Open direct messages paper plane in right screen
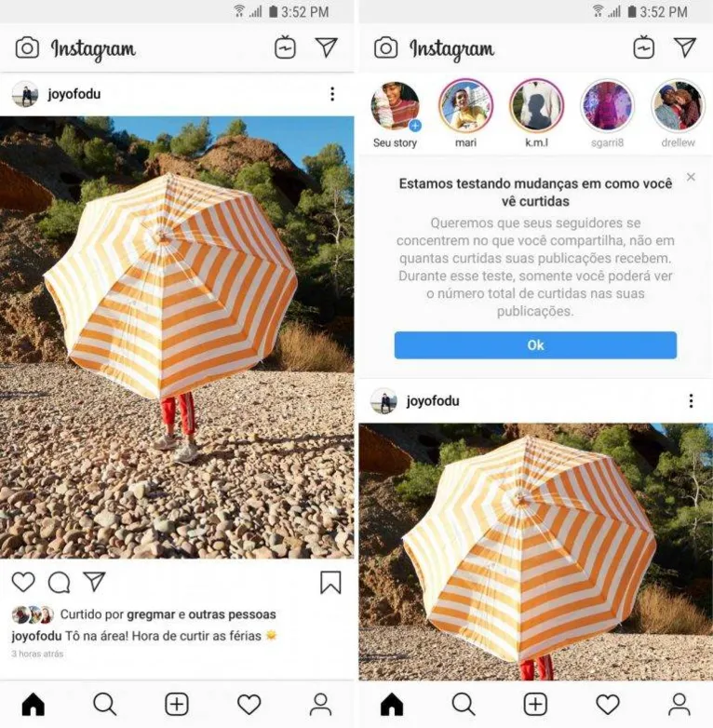Image resolution: width=713 pixels, height=728 pixels. tap(685, 47)
